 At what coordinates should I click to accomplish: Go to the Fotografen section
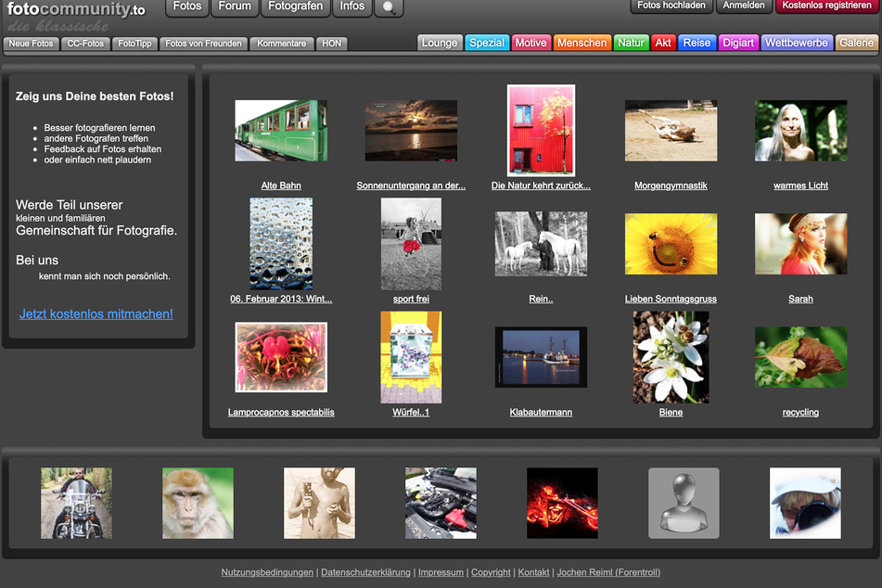[295, 6]
